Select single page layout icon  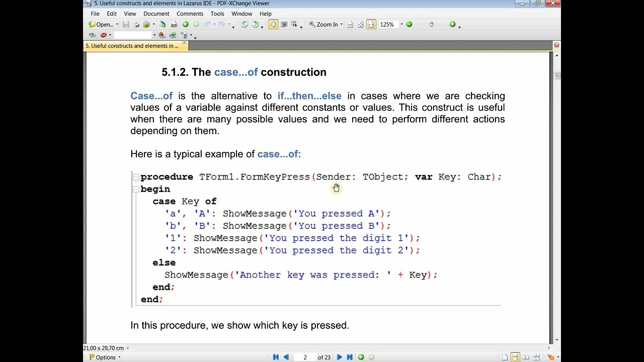[505, 357]
